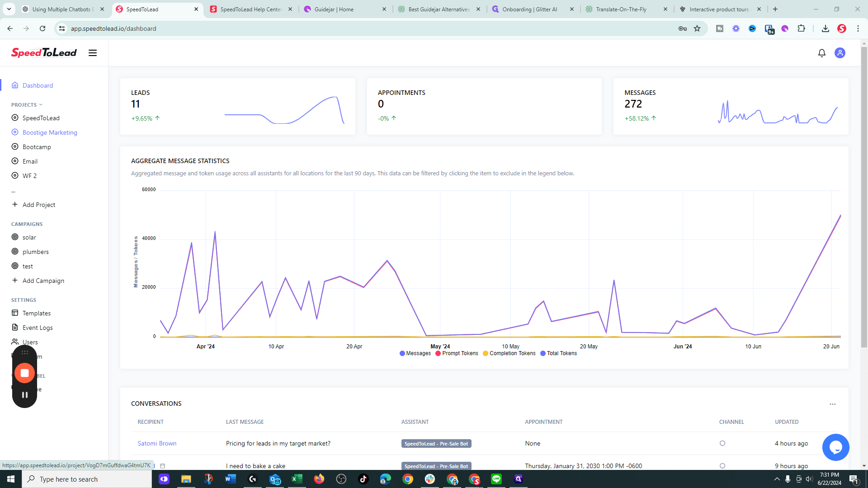Open the tab search dropdown
The image size is (868, 488).
(x=9, y=9)
